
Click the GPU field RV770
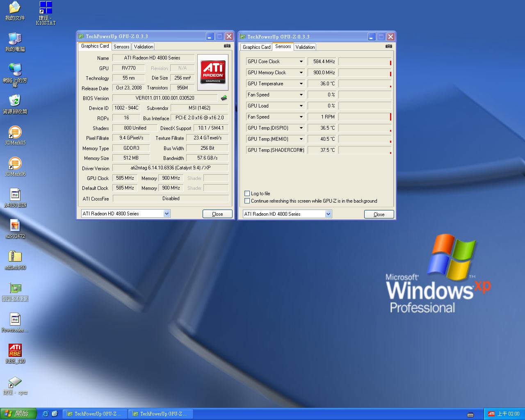point(128,68)
